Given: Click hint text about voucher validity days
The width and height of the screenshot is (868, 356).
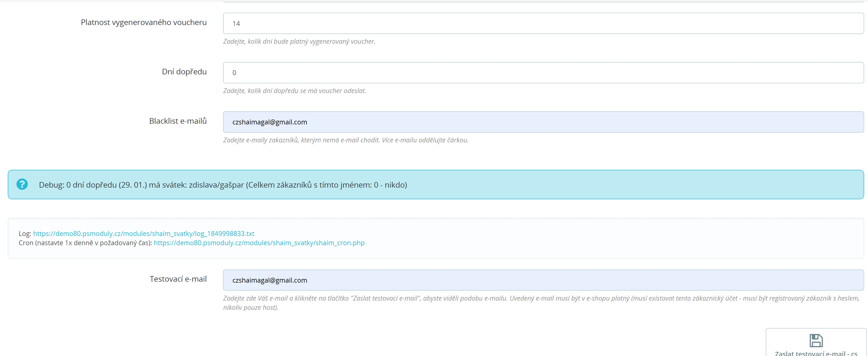Looking at the screenshot, I should coord(299,42).
